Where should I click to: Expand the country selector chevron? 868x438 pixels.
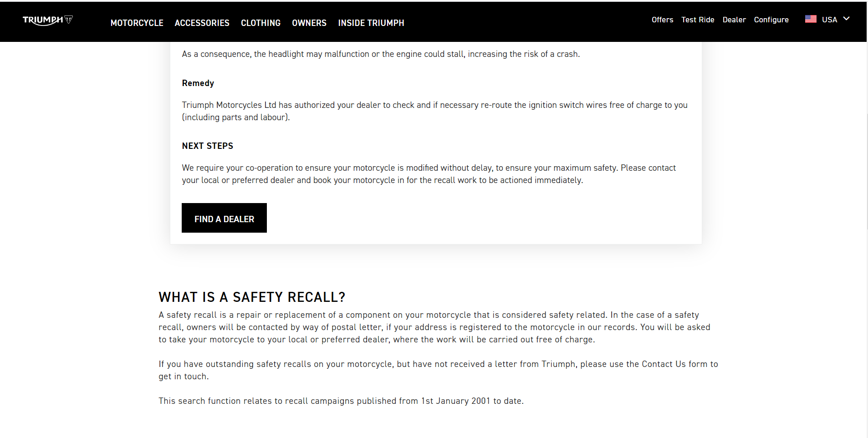(846, 19)
